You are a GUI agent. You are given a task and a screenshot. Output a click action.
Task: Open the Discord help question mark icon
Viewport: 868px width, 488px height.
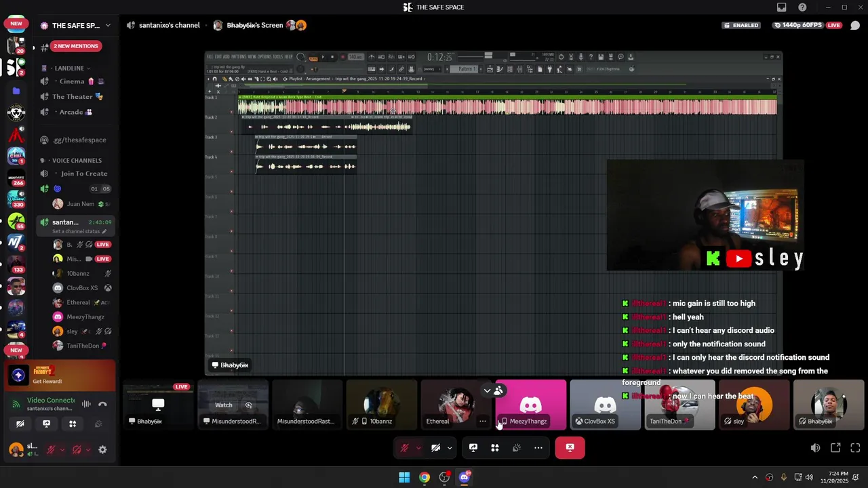[803, 7]
